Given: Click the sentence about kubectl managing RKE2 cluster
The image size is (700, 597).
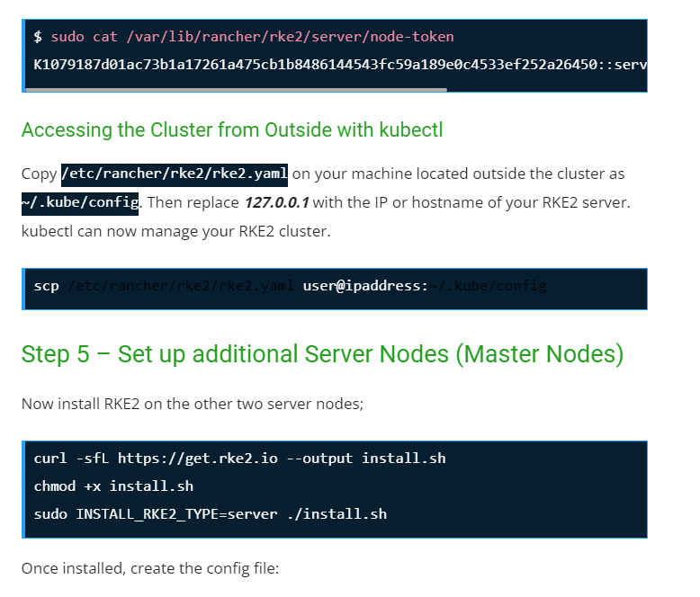Looking at the screenshot, I should point(176,231).
